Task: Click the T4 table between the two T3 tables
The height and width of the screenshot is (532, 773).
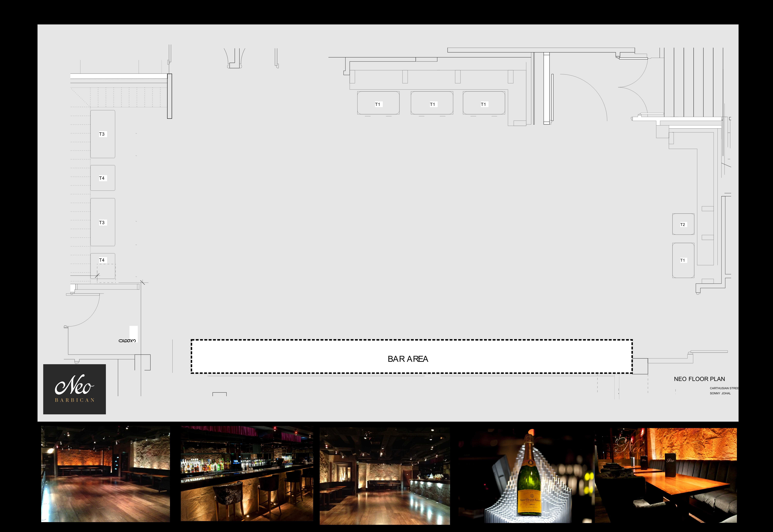Action: click(103, 178)
